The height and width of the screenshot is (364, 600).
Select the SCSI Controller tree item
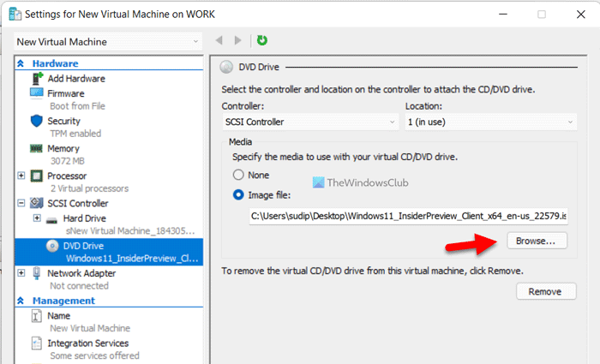(x=78, y=203)
